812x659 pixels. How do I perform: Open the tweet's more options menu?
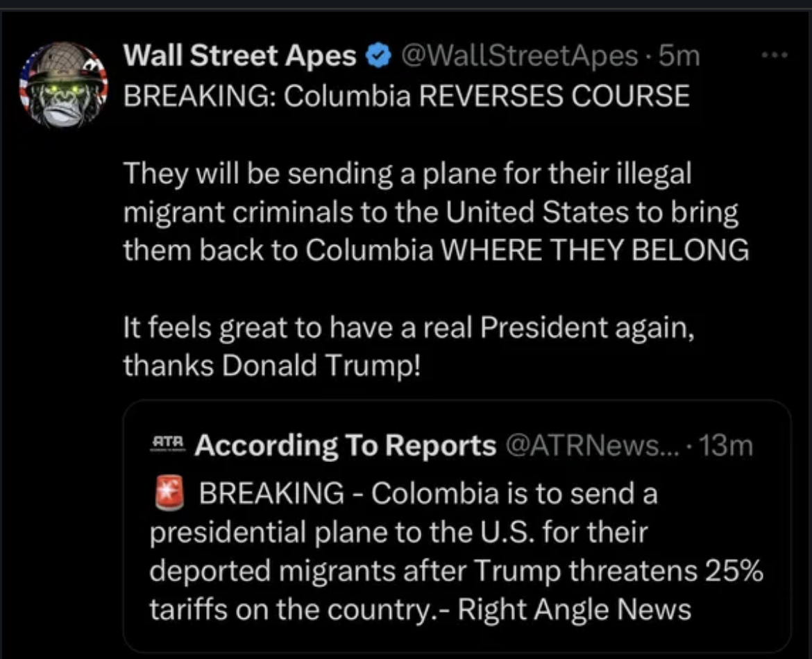click(776, 55)
